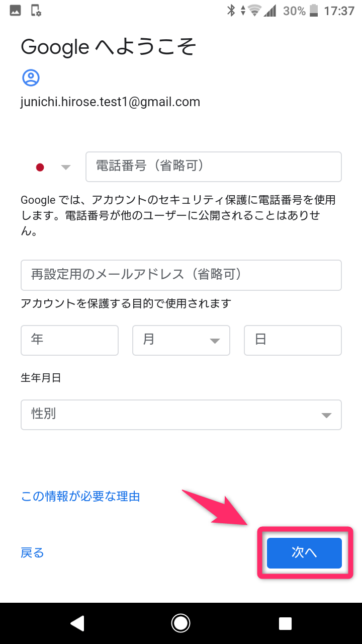Open the この情報が必要な理由 link

80,497
